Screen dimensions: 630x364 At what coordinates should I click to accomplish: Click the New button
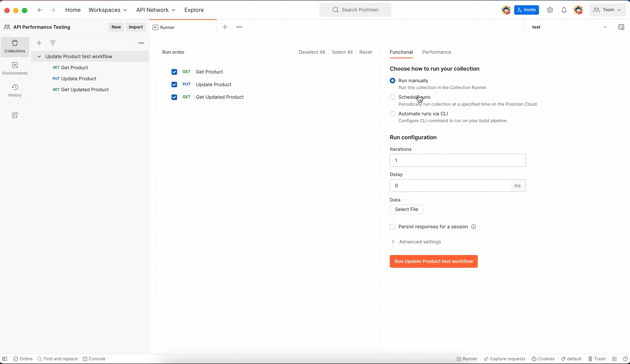[116, 27]
